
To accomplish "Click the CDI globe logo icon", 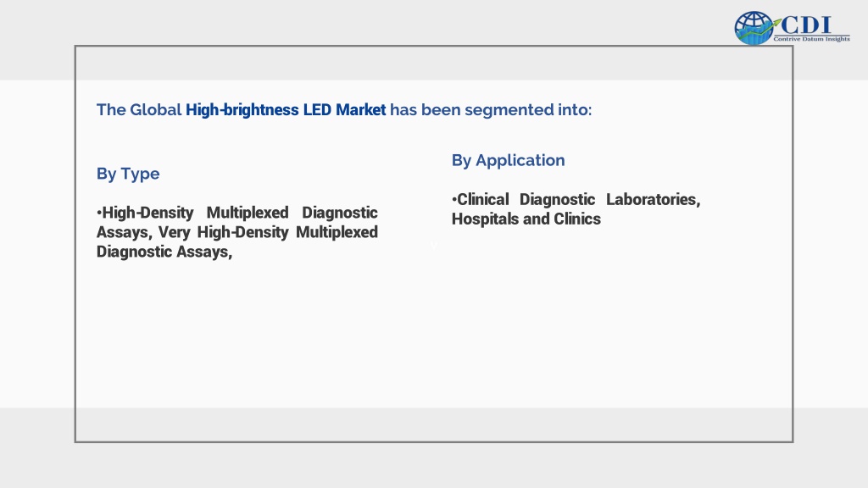I will click(754, 28).
